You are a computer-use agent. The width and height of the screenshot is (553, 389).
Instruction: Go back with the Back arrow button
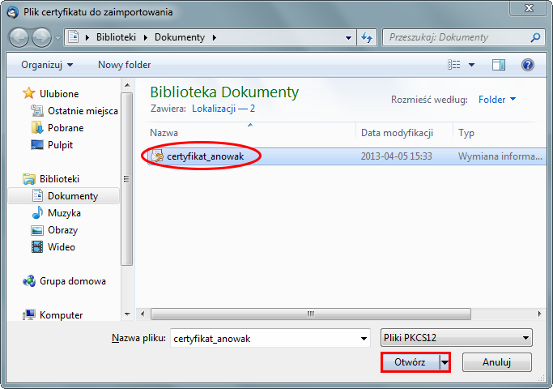click(x=18, y=38)
